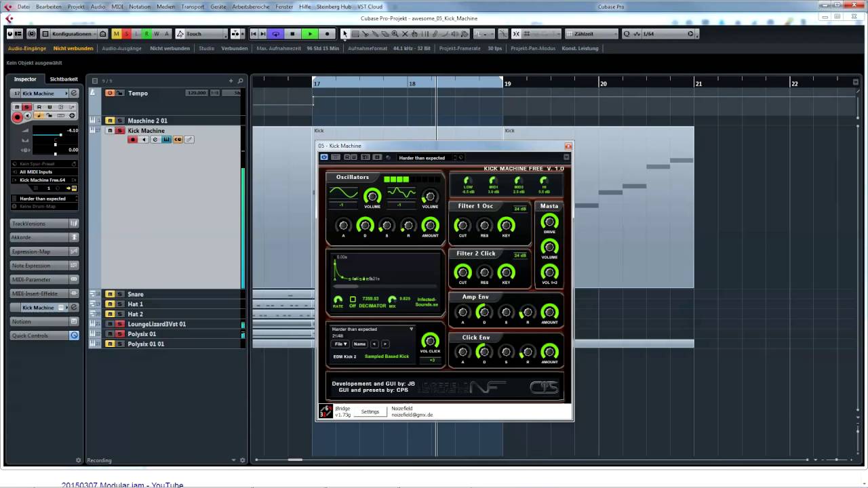Switch to the Sichtbarkeit tab

click(x=64, y=79)
